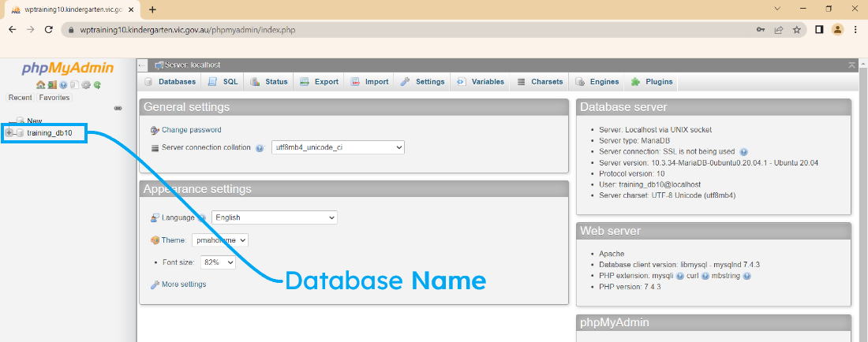868x342 pixels.
Task: Click help icon next to Language label
Action: (202, 217)
